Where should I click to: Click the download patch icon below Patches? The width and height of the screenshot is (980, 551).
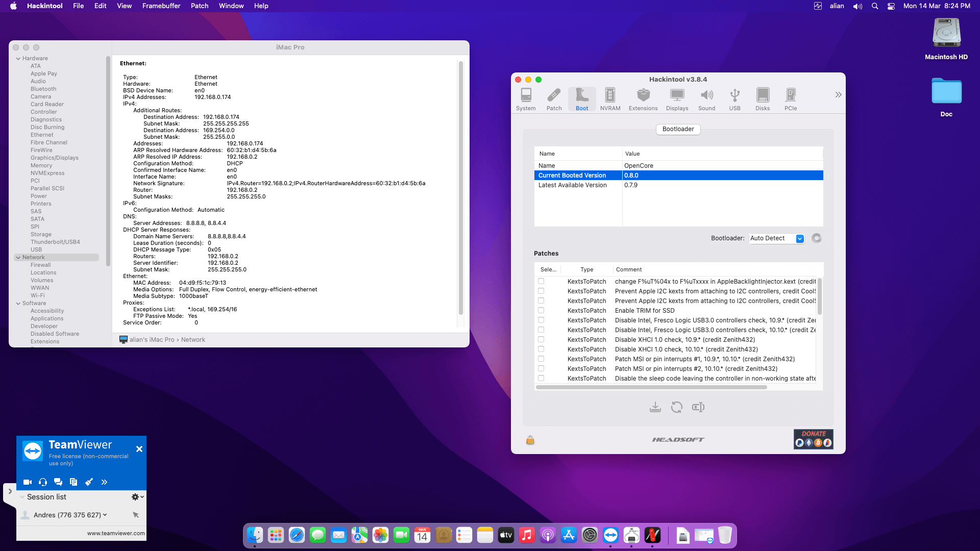[x=655, y=407]
